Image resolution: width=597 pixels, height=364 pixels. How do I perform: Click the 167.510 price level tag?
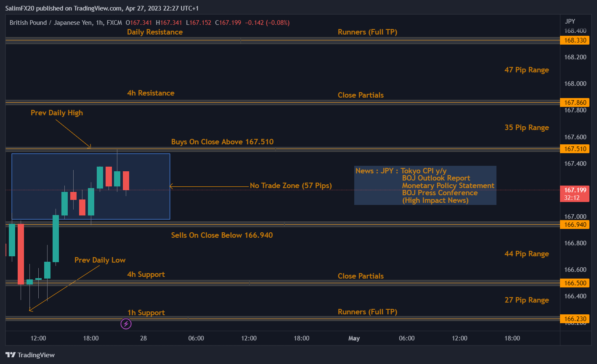pyautogui.click(x=575, y=149)
